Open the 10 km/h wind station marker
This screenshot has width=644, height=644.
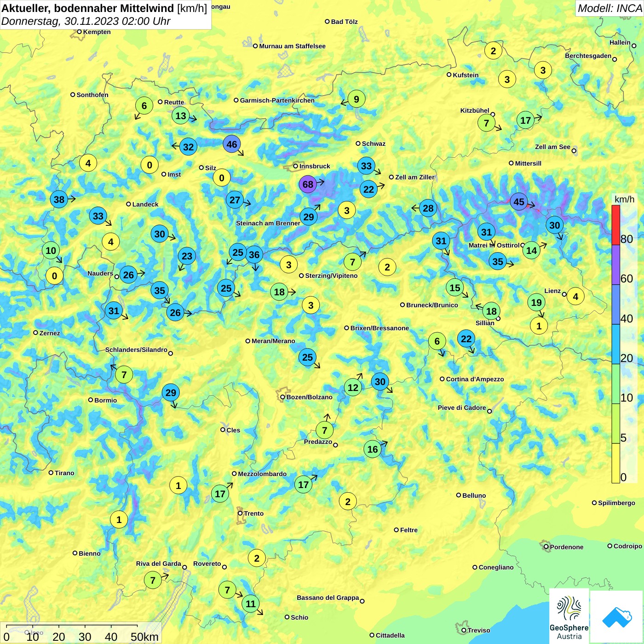[x=51, y=251]
